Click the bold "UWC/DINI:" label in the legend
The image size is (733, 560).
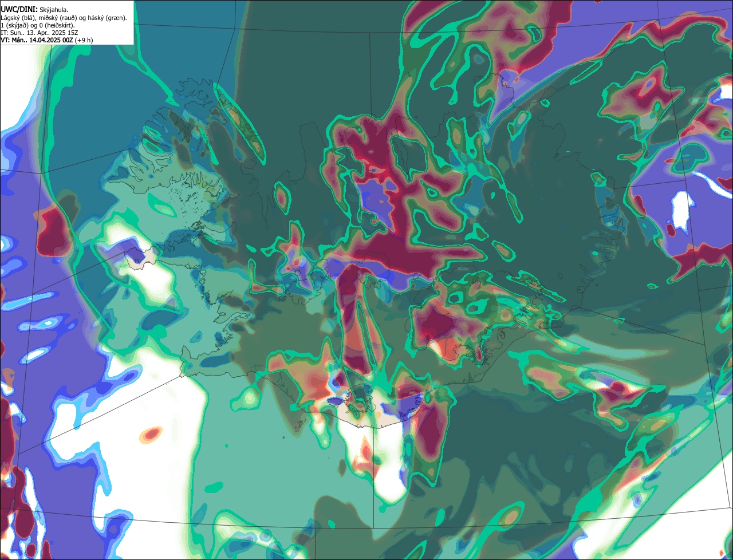coord(19,9)
